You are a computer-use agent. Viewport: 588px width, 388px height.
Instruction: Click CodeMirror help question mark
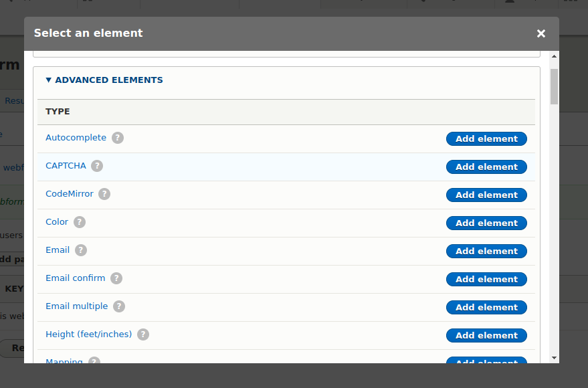click(x=104, y=194)
